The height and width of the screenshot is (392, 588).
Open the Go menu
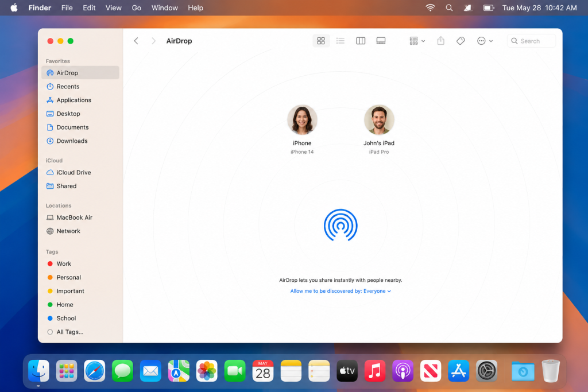click(x=137, y=8)
